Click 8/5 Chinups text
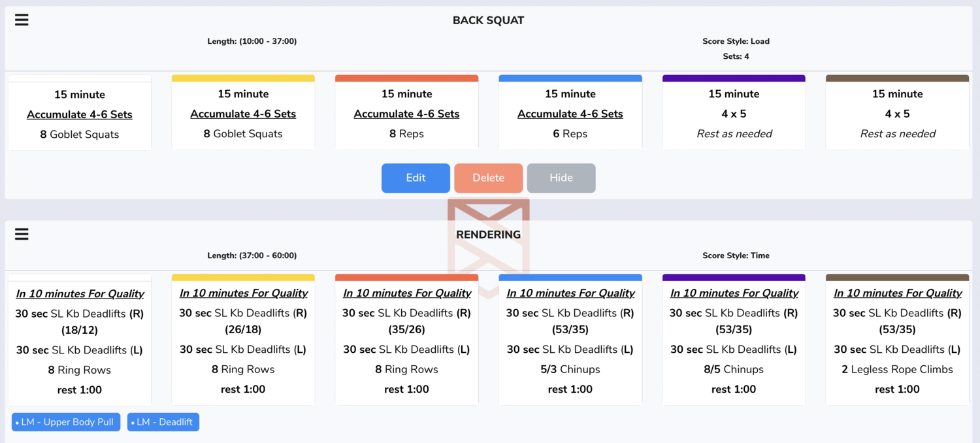This screenshot has width=980, height=443. (x=734, y=369)
